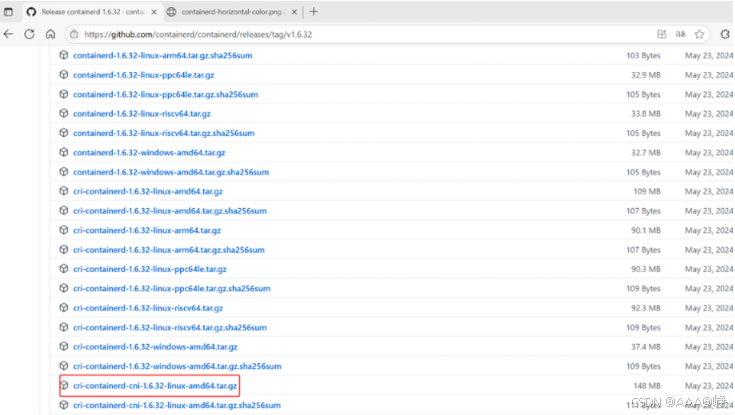Switch to Release containerd 1.6.32 tab
Viewport: 735px width, 415px height.
click(93, 12)
